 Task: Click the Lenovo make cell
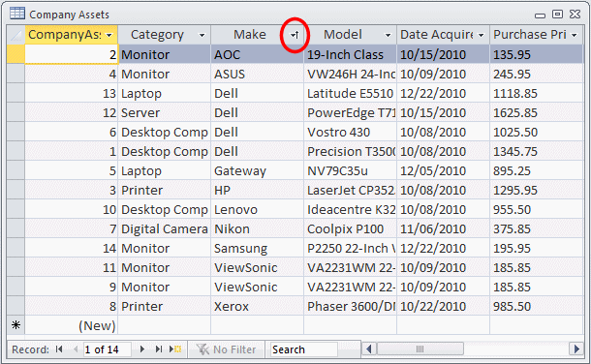(x=257, y=209)
